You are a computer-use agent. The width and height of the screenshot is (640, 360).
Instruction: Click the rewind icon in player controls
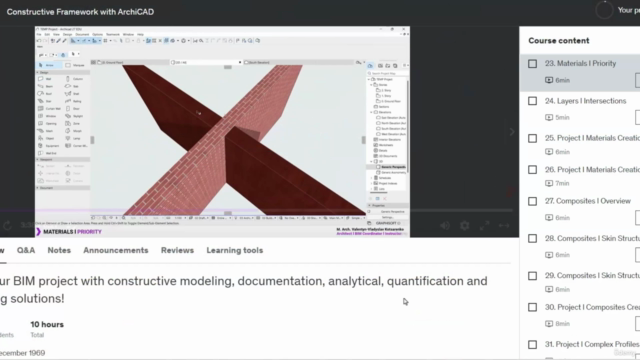pos(7,225)
